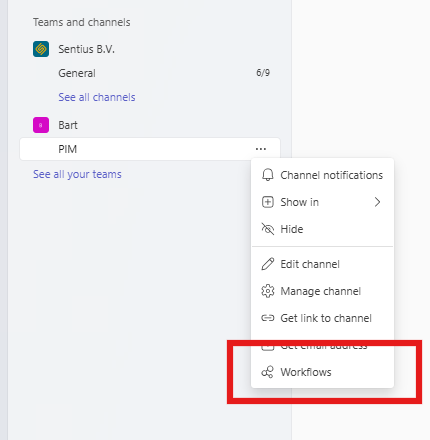Choose Edit channel in the menu
Screen dimensions: 430x440
pyautogui.click(x=322, y=264)
